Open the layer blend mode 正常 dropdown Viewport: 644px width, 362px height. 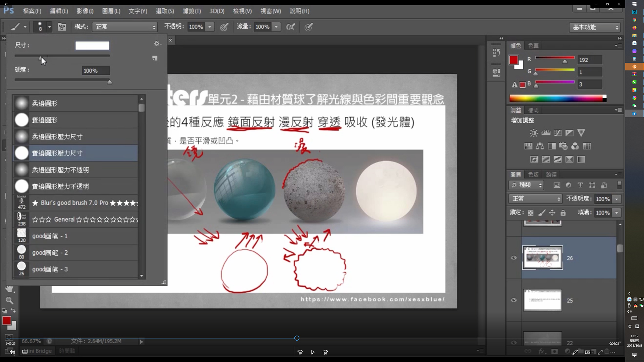(x=535, y=199)
